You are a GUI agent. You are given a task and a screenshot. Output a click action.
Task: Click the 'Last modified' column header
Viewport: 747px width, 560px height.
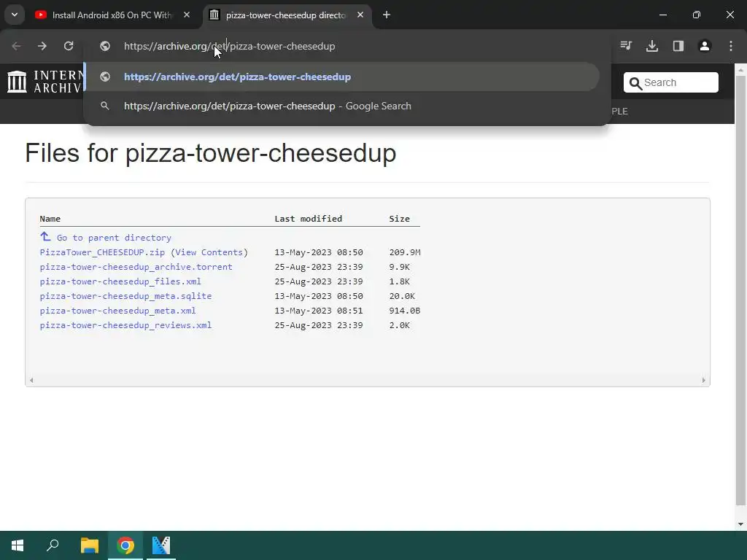click(x=309, y=219)
